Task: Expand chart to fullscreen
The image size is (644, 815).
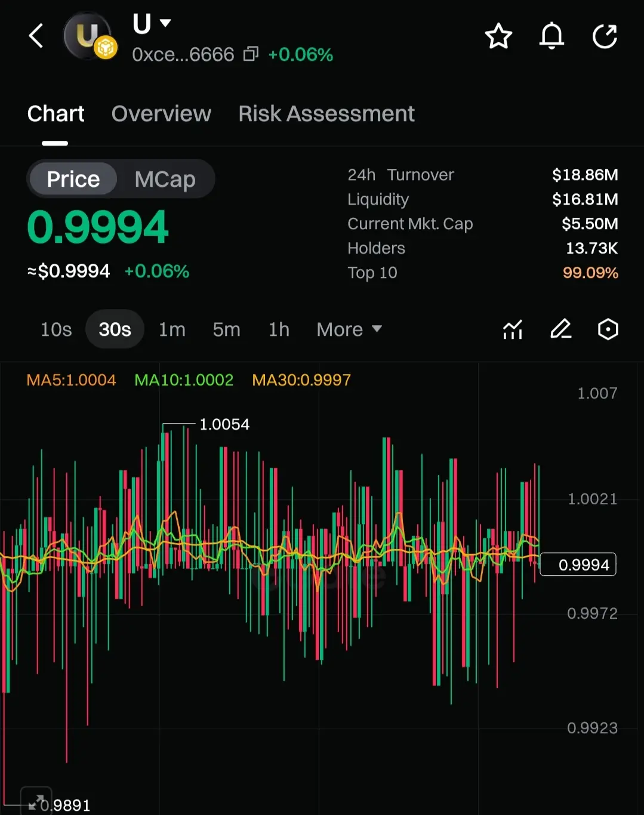Action: [x=36, y=801]
